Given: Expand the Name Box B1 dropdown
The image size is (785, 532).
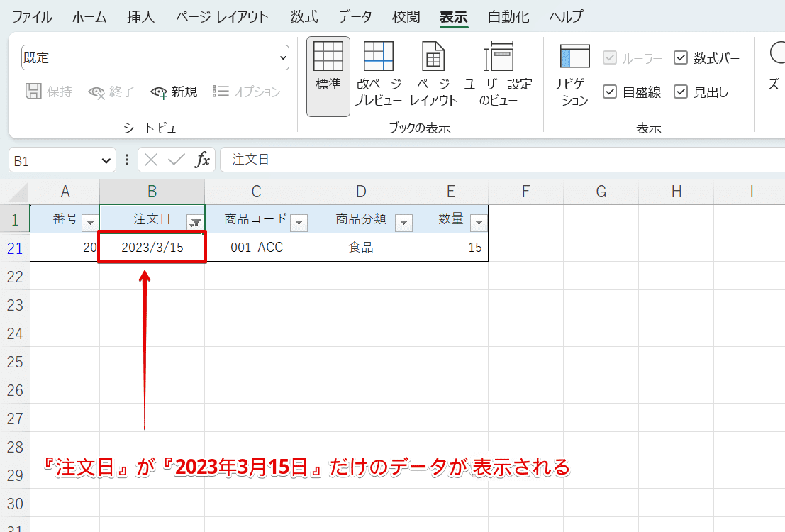Looking at the screenshot, I should click(106, 161).
